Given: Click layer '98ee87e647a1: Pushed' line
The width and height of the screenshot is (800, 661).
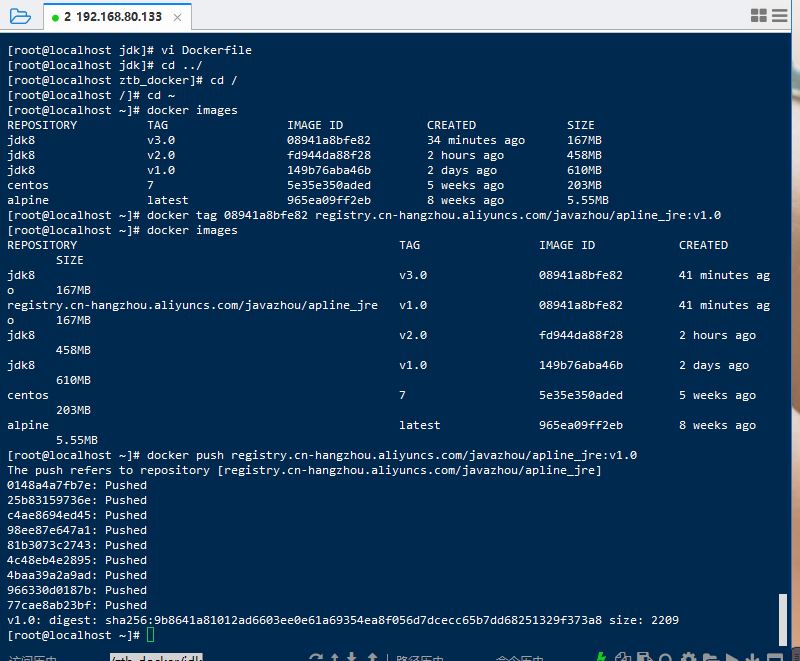Looking at the screenshot, I should point(77,530).
